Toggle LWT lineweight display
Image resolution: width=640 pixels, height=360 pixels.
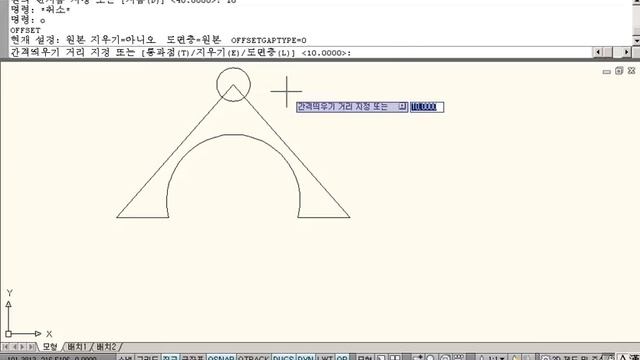[x=325, y=358]
